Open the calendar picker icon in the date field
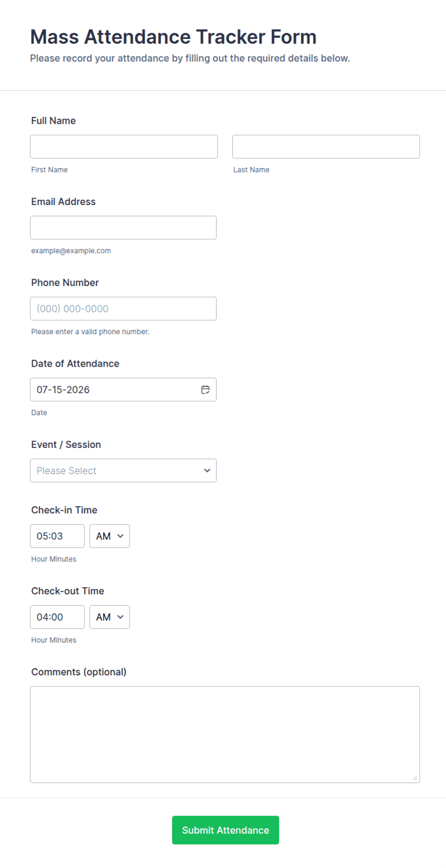Screen dimensions: 446x868 (x=205, y=390)
